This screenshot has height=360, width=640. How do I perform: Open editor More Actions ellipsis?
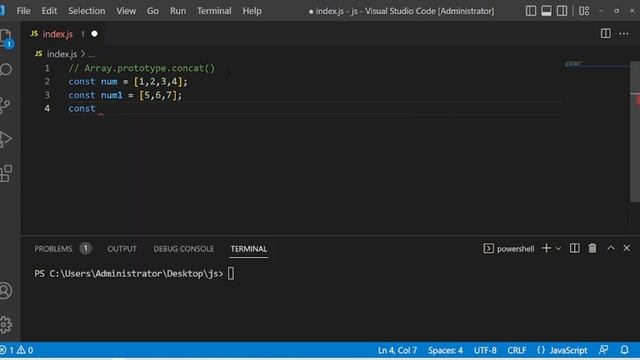tap(624, 34)
